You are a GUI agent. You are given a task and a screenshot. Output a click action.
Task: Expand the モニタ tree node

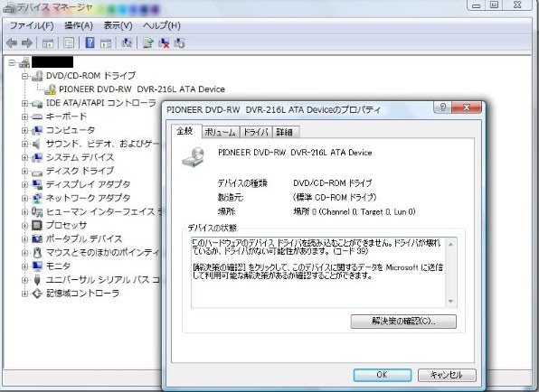point(24,266)
